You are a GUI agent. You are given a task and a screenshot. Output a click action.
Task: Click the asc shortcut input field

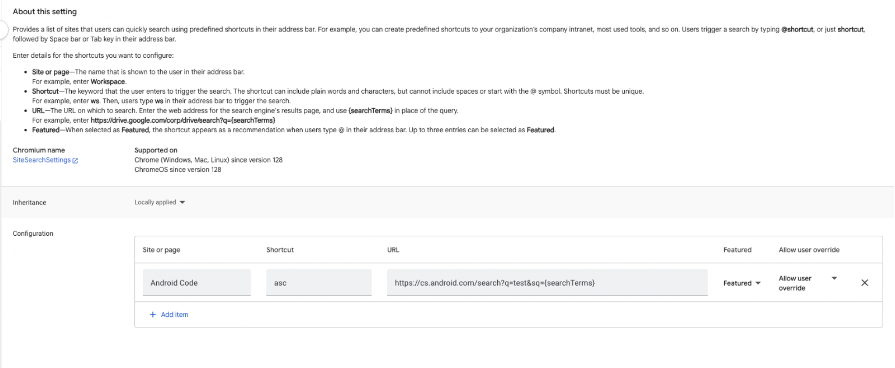tap(319, 282)
